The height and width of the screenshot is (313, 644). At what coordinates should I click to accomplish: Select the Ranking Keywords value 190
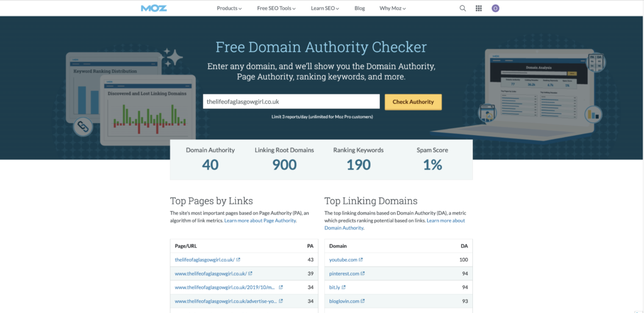[358, 165]
